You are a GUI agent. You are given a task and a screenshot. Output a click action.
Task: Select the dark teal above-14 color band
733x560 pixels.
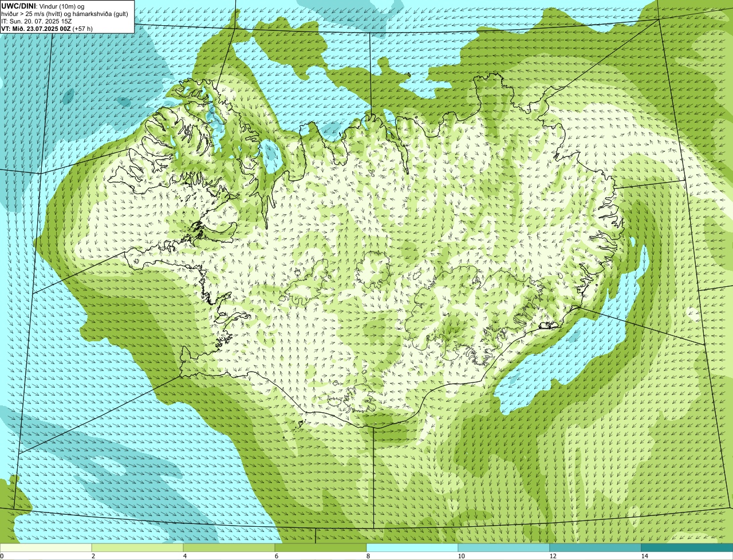click(x=687, y=547)
